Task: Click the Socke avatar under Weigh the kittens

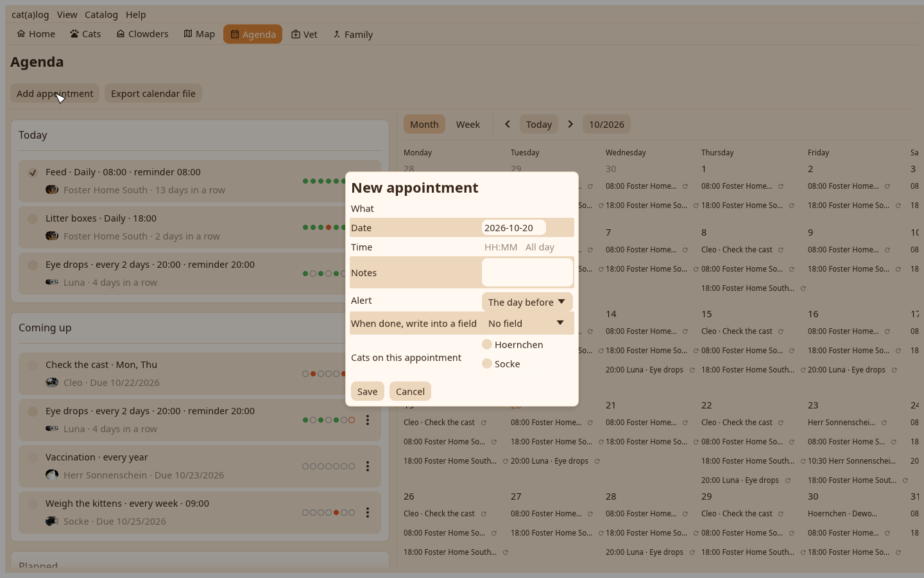Action: coord(52,521)
